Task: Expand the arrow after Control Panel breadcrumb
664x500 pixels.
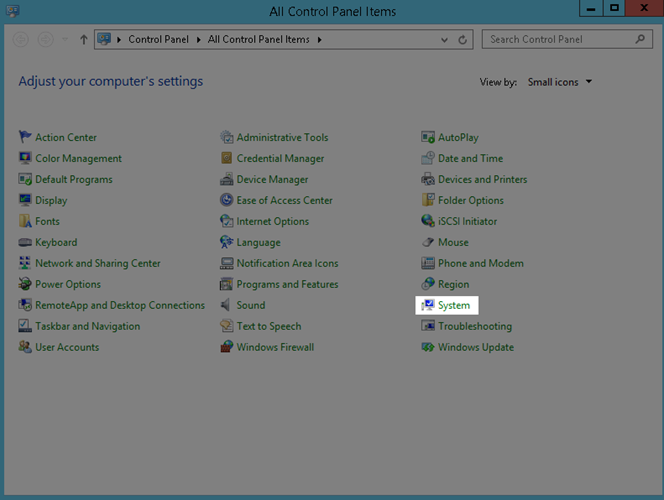Action: pyautogui.click(x=198, y=40)
